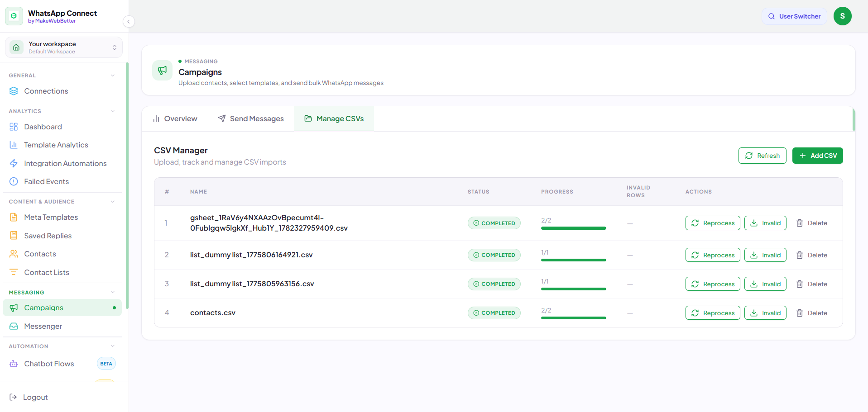Click the COMPLETED status of contacts.csv

pyautogui.click(x=494, y=313)
